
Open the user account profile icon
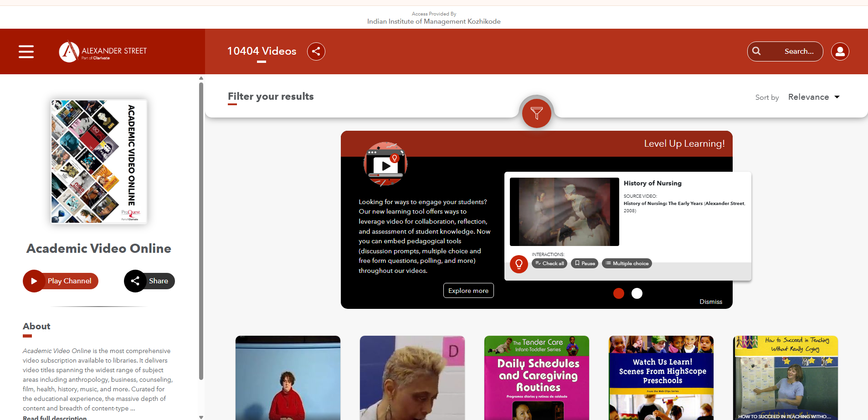(840, 51)
